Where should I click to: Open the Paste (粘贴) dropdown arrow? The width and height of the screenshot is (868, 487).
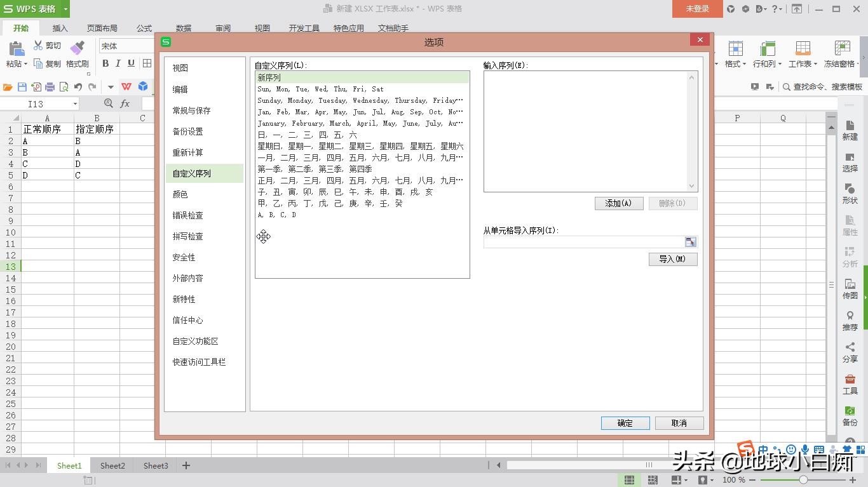tap(25, 64)
